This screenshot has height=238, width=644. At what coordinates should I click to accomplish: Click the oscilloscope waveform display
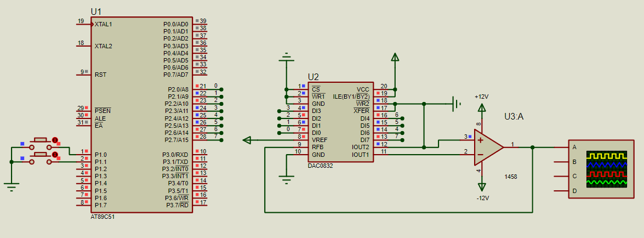[607, 169]
